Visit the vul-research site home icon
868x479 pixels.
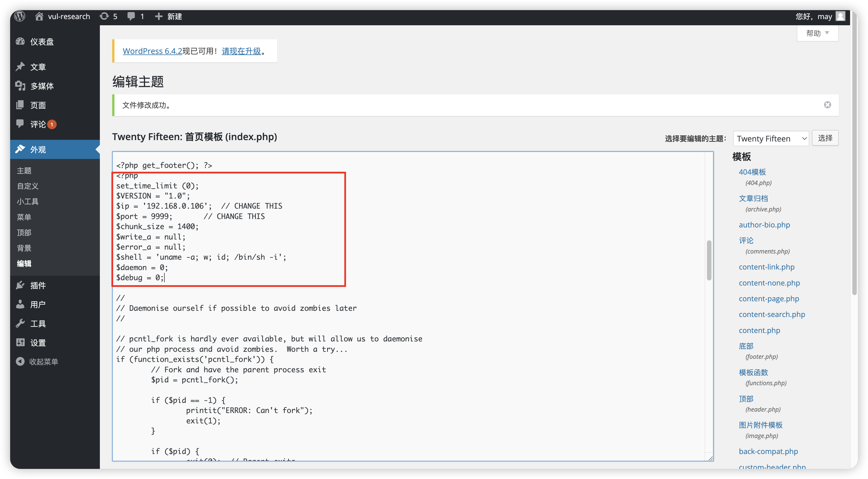point(39,16)
